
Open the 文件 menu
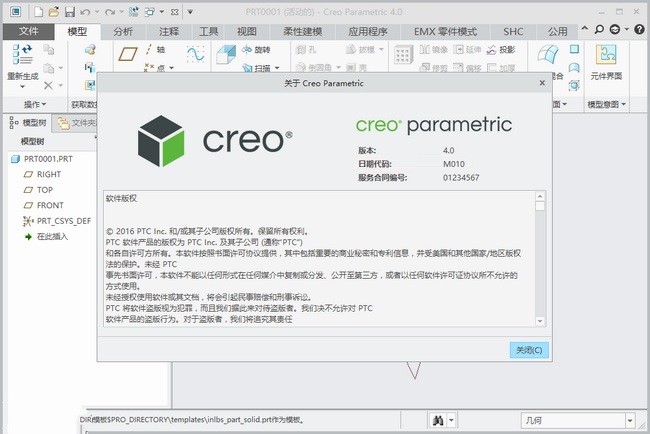[x=28, y=31]
